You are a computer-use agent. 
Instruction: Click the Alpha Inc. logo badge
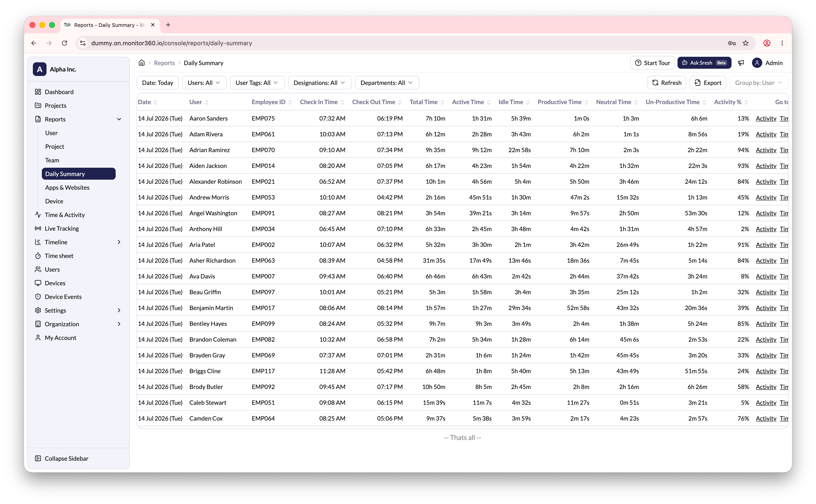pos(39,69)
